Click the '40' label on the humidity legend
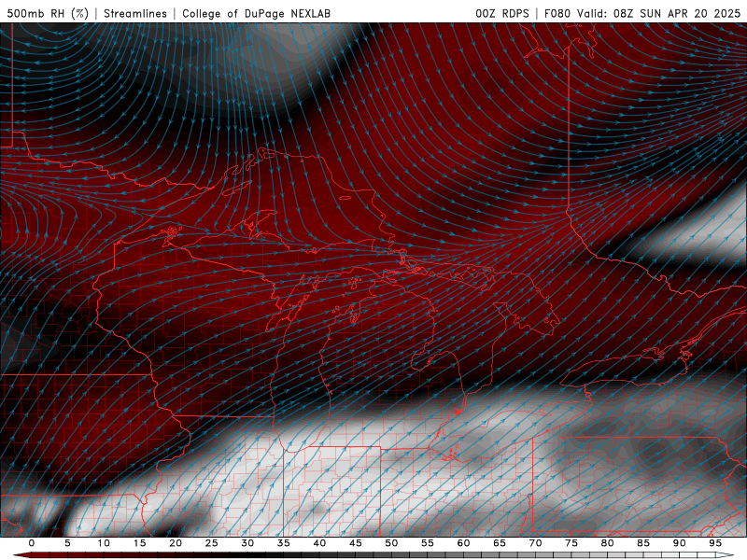The image size is (747, 560). pyautogui.click(x=319, y=543)
